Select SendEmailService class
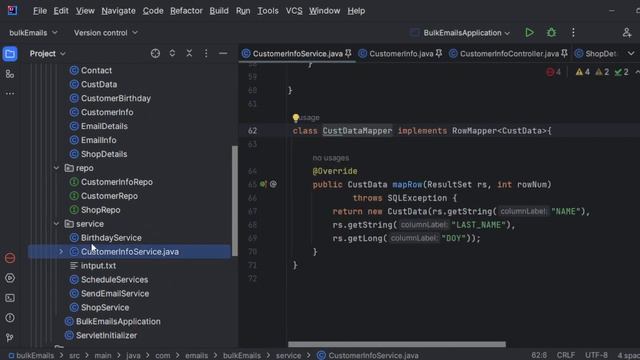 click(x=115, y=293)
